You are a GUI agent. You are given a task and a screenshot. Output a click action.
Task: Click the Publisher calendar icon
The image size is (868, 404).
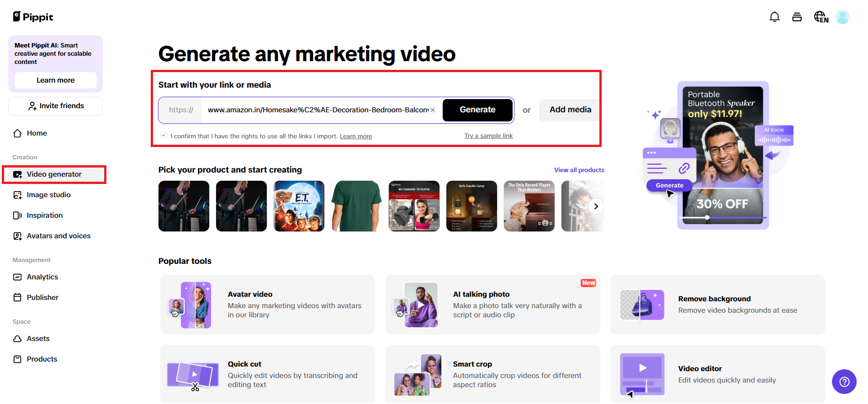17,298
